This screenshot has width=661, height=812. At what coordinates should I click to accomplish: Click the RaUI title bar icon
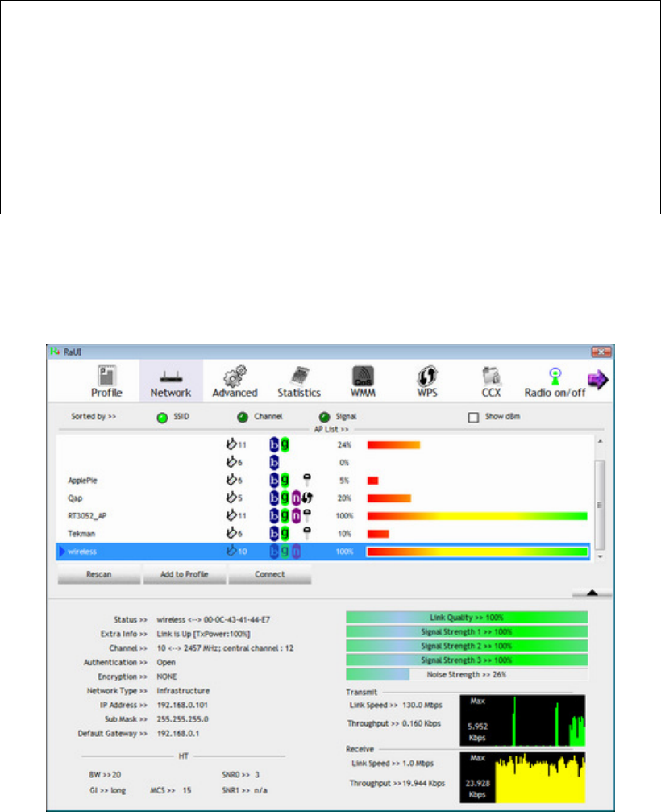point(55,352)
